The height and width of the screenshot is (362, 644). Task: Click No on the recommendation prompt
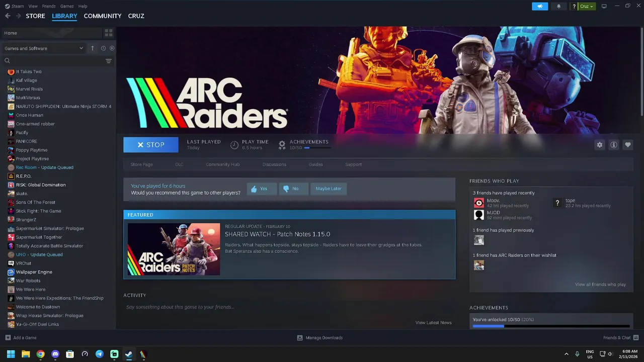tap(293, 189)
